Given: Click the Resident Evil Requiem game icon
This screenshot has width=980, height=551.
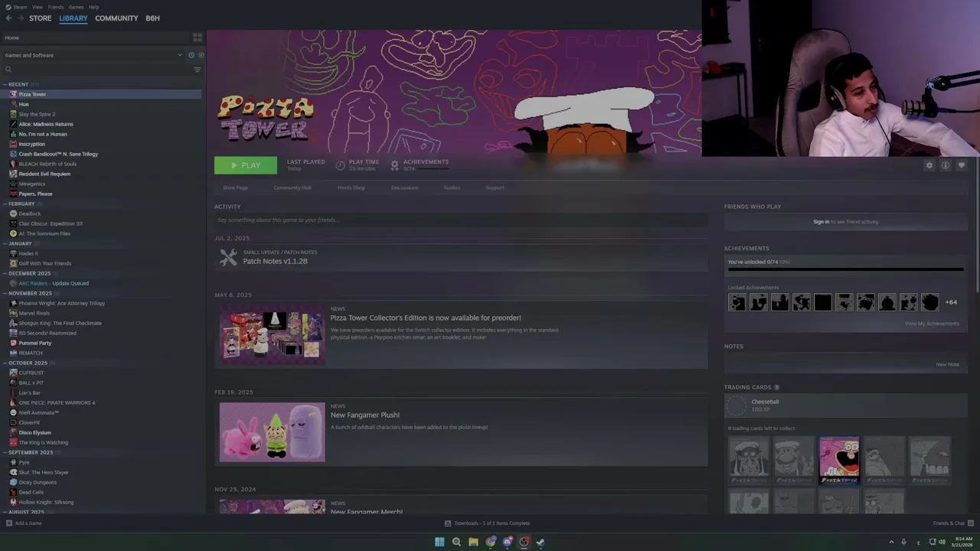Looking at the screenshot, I should pos(13,174).
